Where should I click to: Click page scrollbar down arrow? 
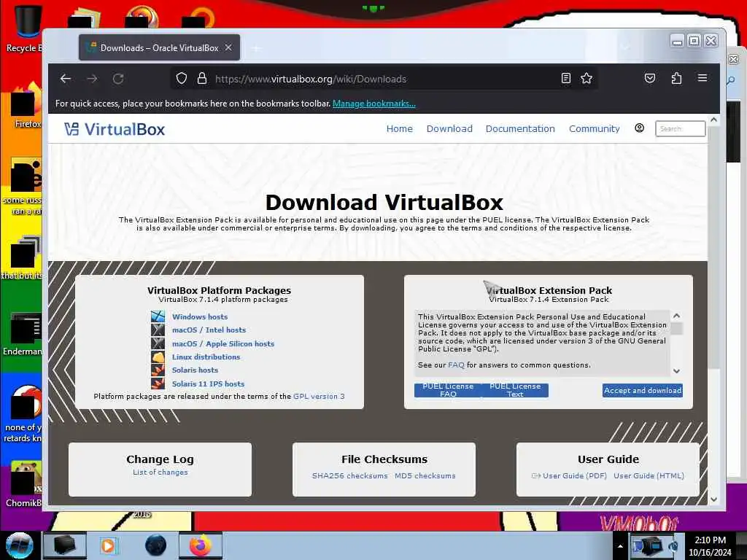713,499
